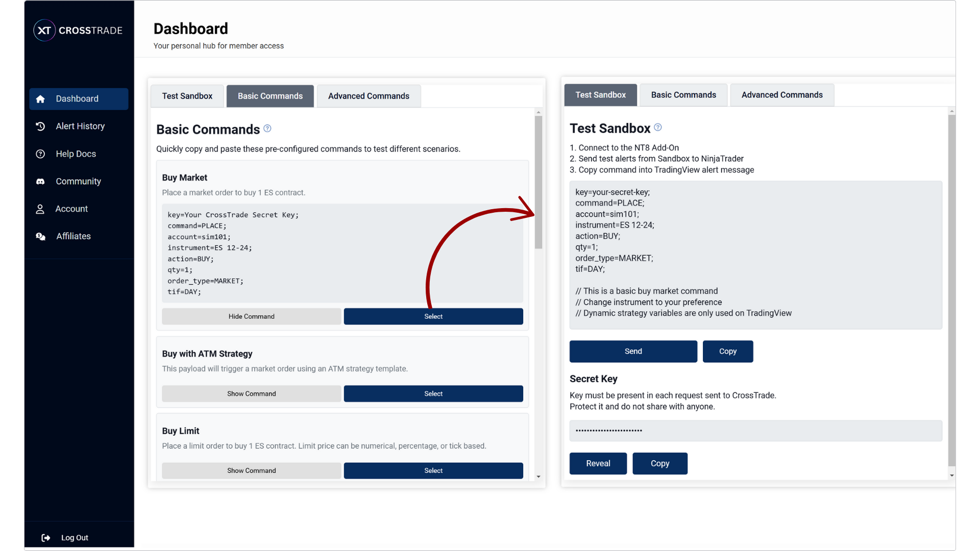
Task: Click the Community Discord icon
Action: 40,181
